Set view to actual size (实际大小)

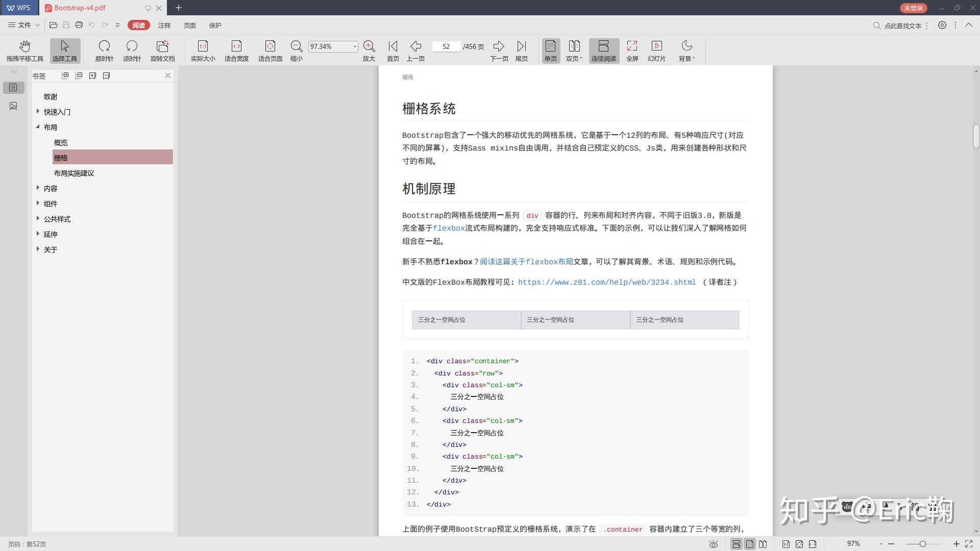pyautogui.click(x=203, y=51)
